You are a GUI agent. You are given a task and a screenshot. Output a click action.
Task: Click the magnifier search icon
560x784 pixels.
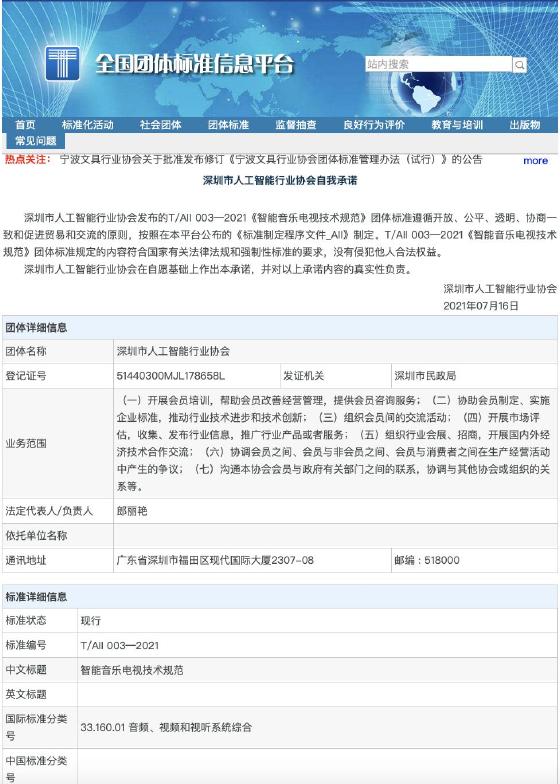pyautogui.click(x=520, y=64)
